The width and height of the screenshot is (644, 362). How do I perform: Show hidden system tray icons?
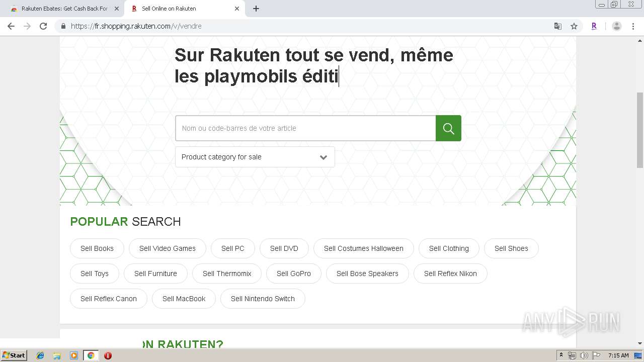(x=561, y=355)
